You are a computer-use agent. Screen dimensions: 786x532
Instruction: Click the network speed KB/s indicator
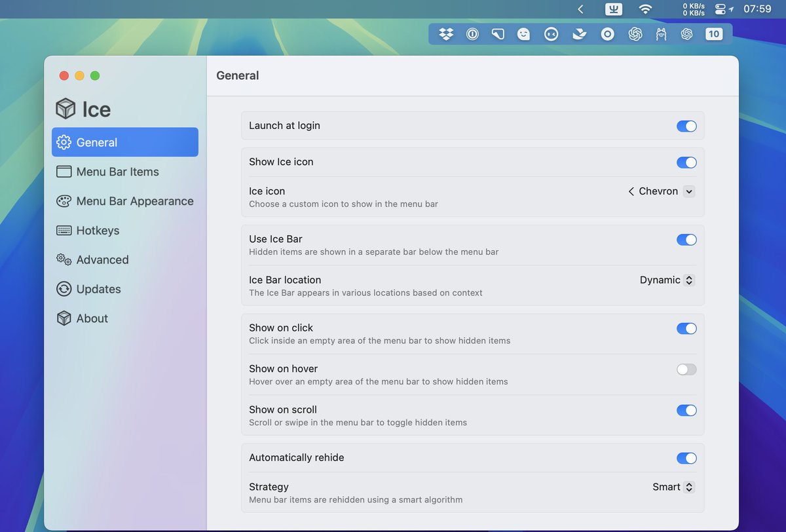694,9
